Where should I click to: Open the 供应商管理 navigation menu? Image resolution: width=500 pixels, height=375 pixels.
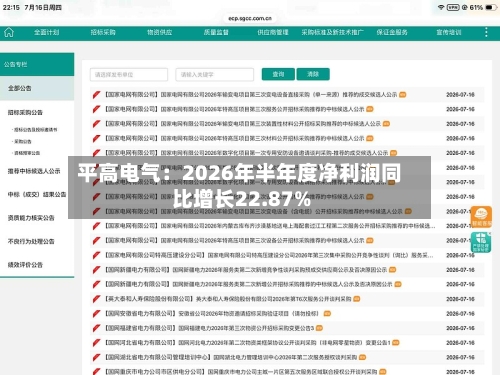[x=273, y=32]
